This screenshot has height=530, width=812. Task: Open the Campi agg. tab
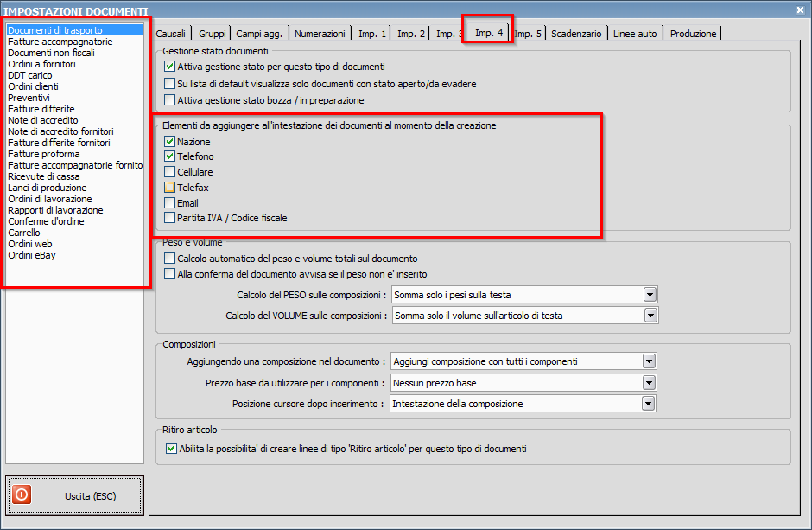coord(259,34)
